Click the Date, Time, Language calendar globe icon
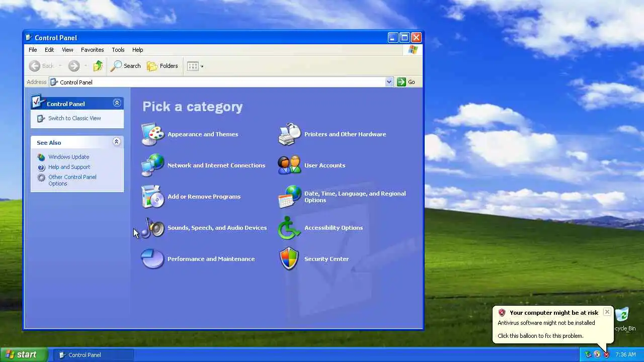 [x=289, y=197]
